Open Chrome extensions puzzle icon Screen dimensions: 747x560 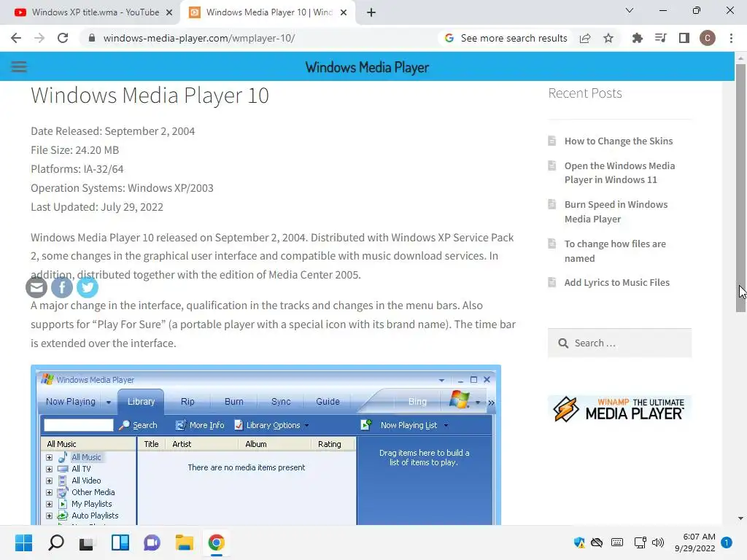pyautogui.click(x=637, y=38)
